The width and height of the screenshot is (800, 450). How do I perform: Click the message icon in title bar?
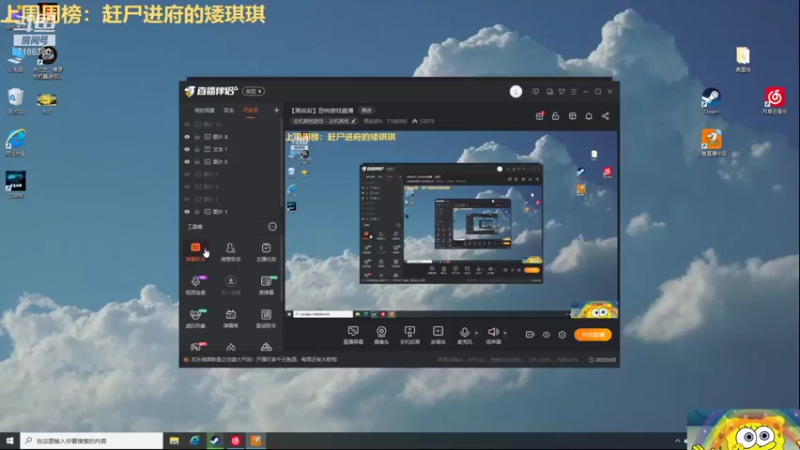pyautogui.click(x=535, y=92)
